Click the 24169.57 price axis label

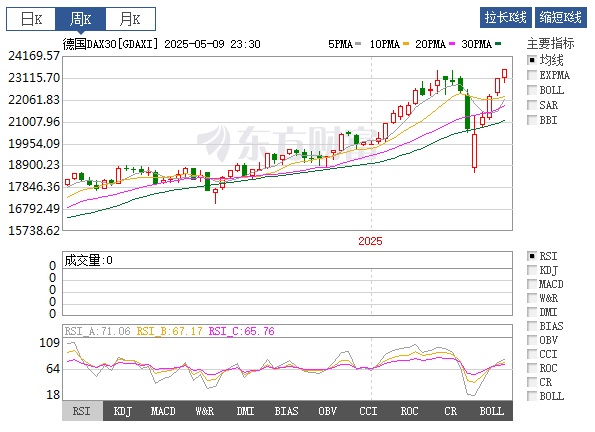(x=34, y=56)
